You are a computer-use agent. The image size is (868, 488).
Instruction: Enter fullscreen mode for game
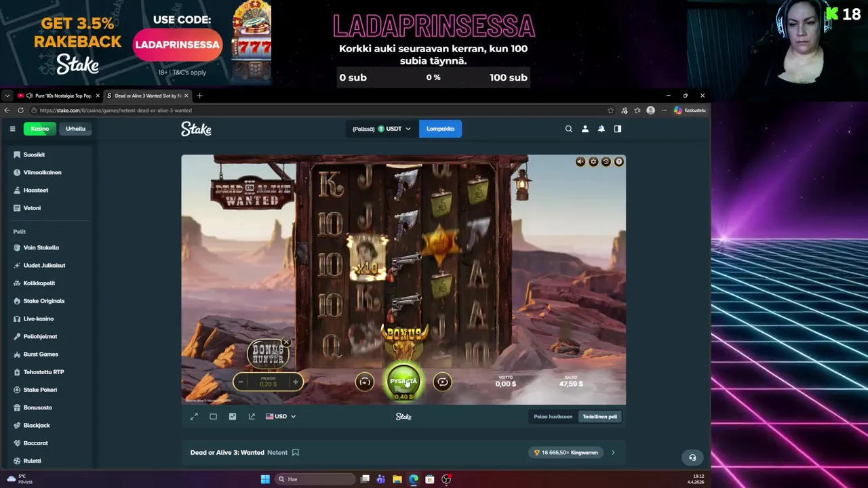(194, 416)
